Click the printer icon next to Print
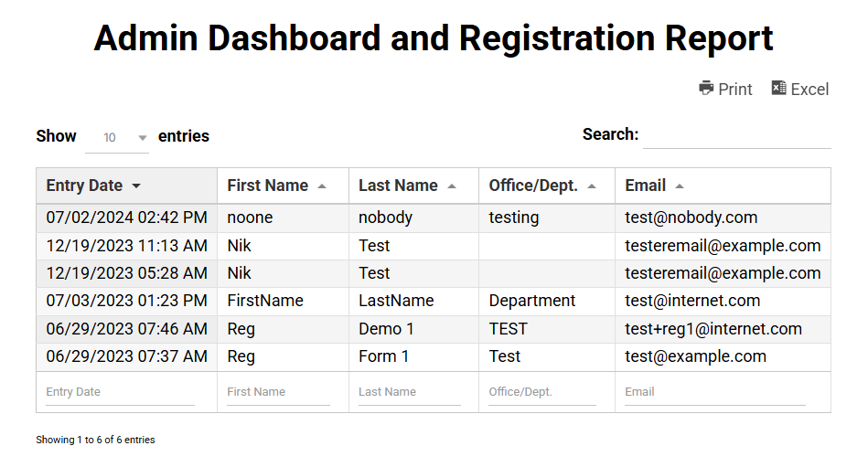The height and width of the screenshot is (467, 868). (706, 88)
